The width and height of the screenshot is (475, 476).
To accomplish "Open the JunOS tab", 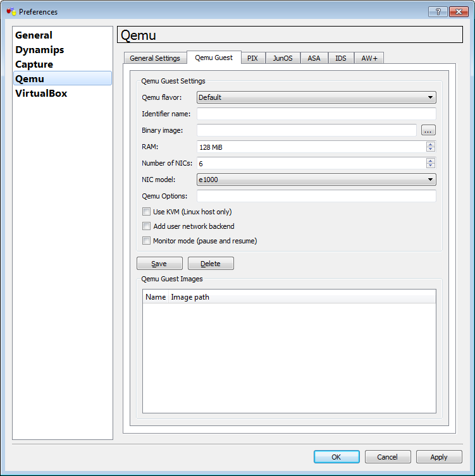I will tap(283, 58).
